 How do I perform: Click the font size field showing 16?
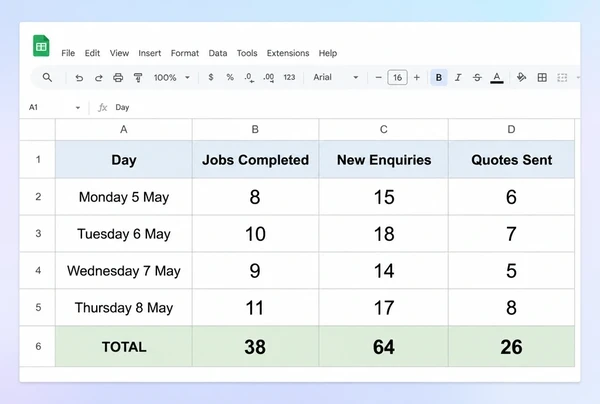point(398,78)
